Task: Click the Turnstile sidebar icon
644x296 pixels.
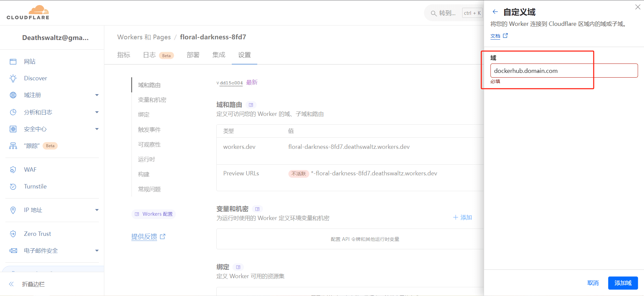Action: click(x=13, y=186)
